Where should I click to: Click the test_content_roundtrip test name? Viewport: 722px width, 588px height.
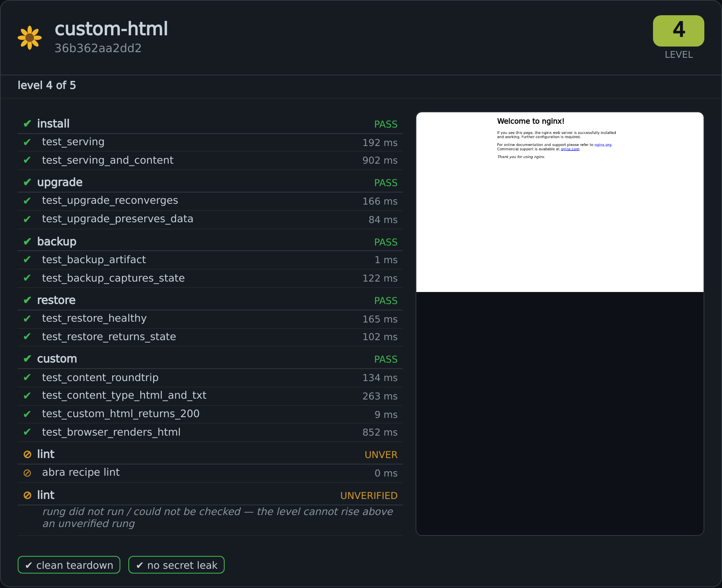click(x=100, y=378)
